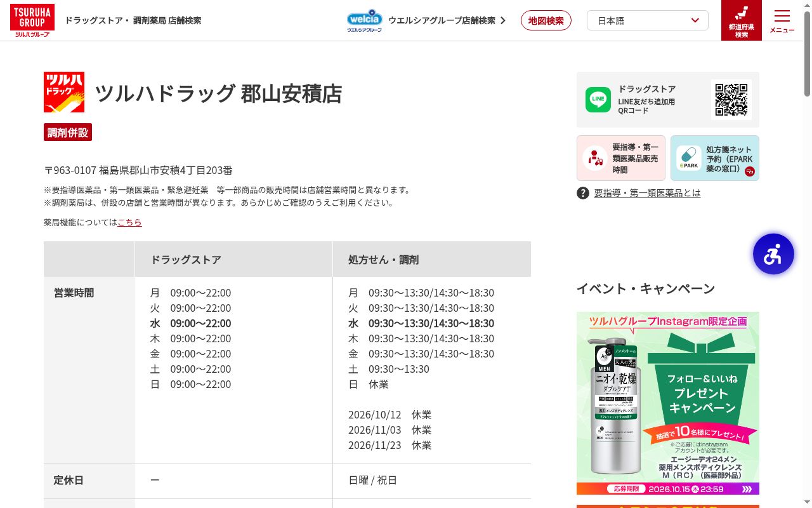Open 要指導・第一類医薬品とは link
The height and width of the screenshot is (508, 812).
[x=647, y=193]
